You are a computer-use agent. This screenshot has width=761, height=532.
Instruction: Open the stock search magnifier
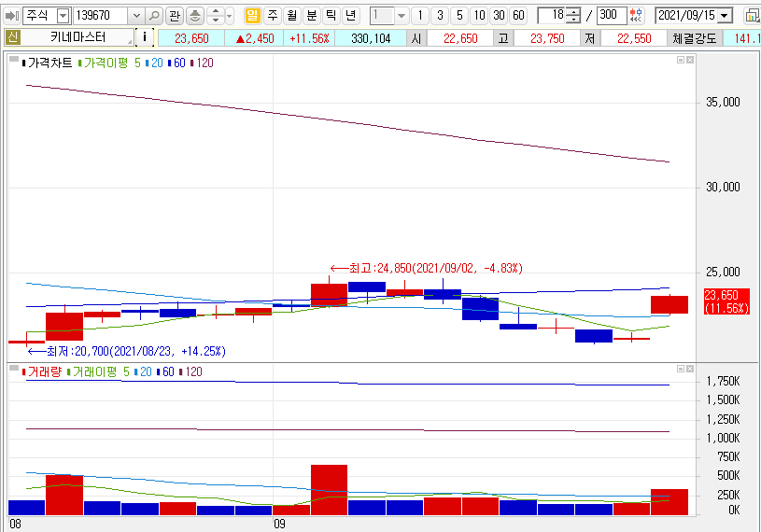click(154, 16)
